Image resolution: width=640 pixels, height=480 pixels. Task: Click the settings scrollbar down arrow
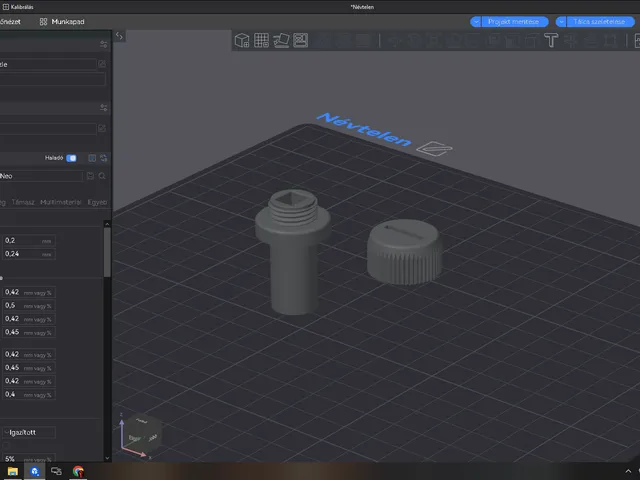(107, 458)
